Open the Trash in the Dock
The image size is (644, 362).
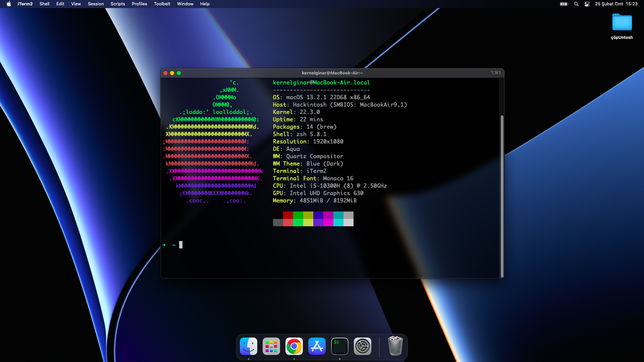pyautogui.click(x=395, y=346)
